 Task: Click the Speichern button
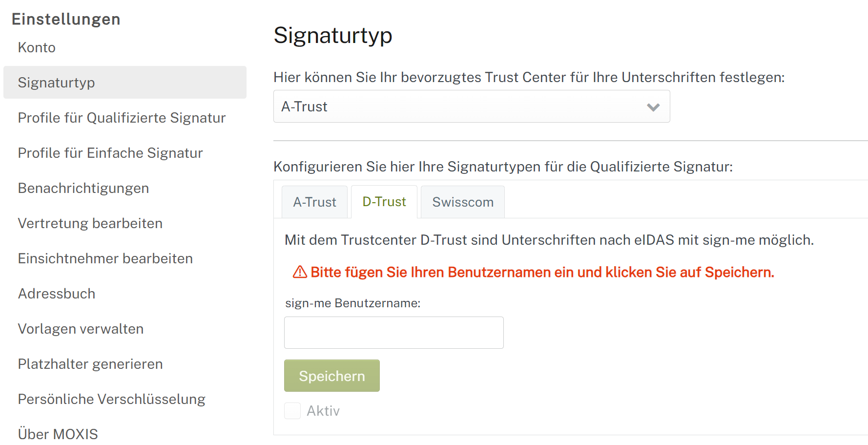pyautogui.click(x=331, y=375)
